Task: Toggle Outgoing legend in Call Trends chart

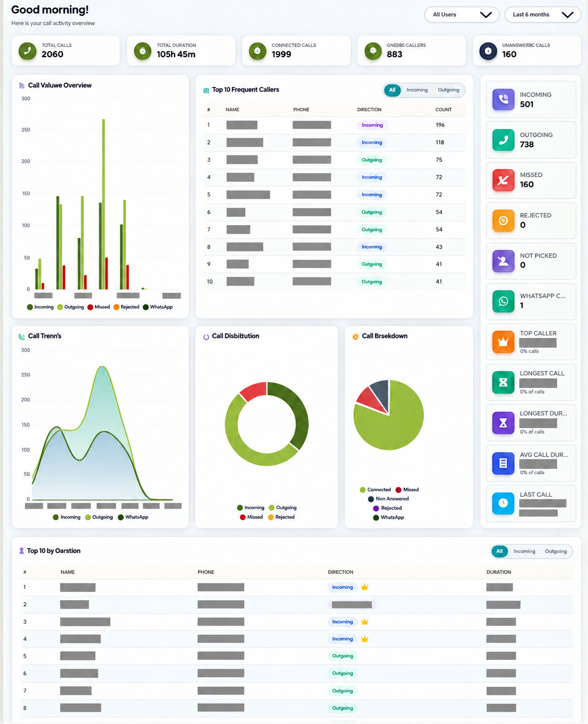Action: pos(99,517)
